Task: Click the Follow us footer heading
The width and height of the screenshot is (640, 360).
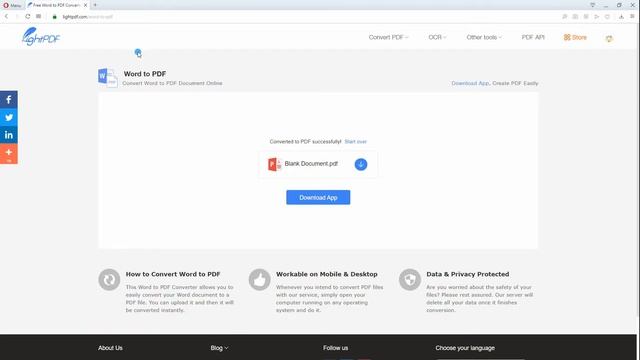Action: tap(336, 348)
